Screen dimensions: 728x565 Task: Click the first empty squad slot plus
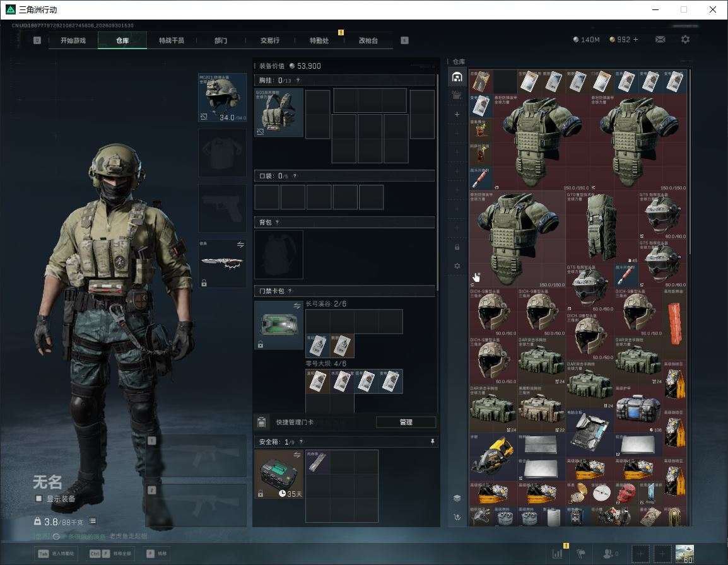click(x=640, y=554)
